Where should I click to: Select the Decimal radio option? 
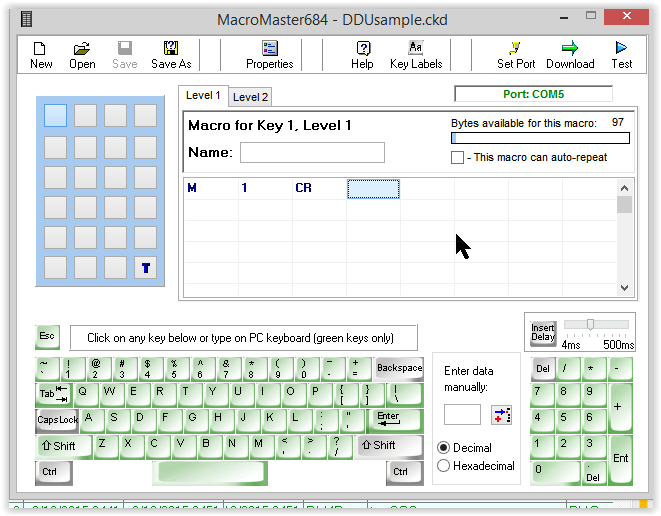point(443,447)
